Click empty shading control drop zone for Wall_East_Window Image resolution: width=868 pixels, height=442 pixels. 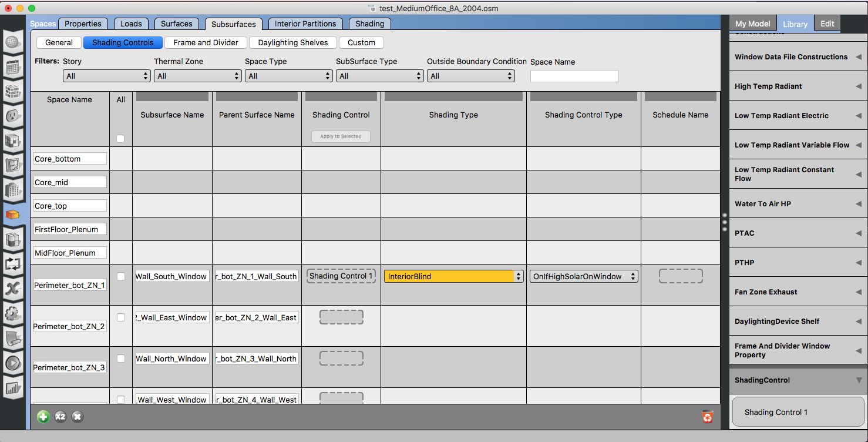coord(341,317)
